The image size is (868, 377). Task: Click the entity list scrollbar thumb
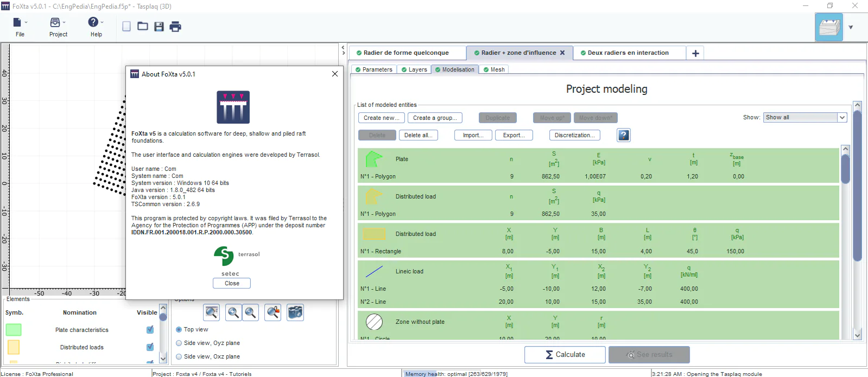[845, 169]
